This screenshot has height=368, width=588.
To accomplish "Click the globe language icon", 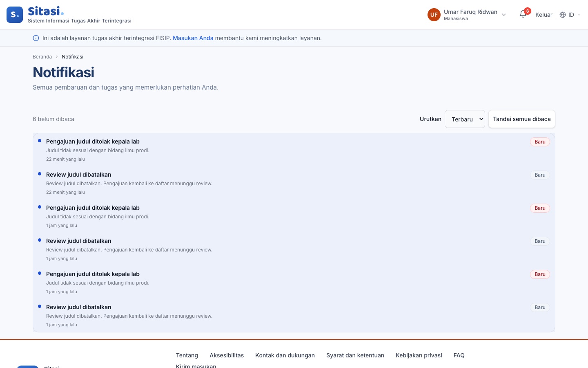I will pyautogui.click(x=563, y=15).
